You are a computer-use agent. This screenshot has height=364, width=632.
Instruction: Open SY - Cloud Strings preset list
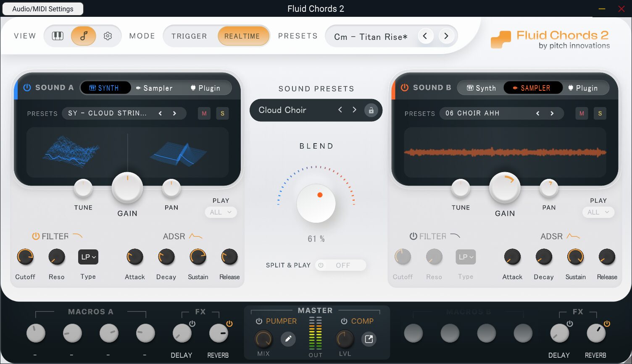tap(108, 113)
